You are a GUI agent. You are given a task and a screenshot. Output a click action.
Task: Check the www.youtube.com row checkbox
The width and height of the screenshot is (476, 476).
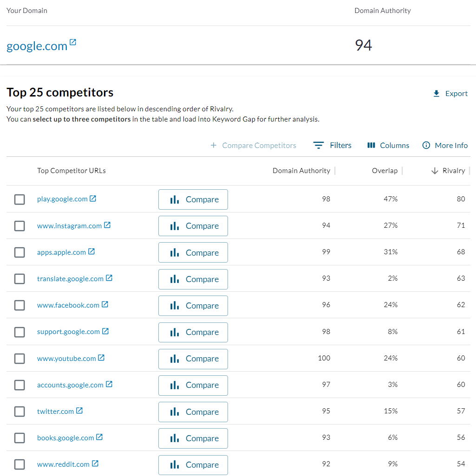click(x=20, y=359)
